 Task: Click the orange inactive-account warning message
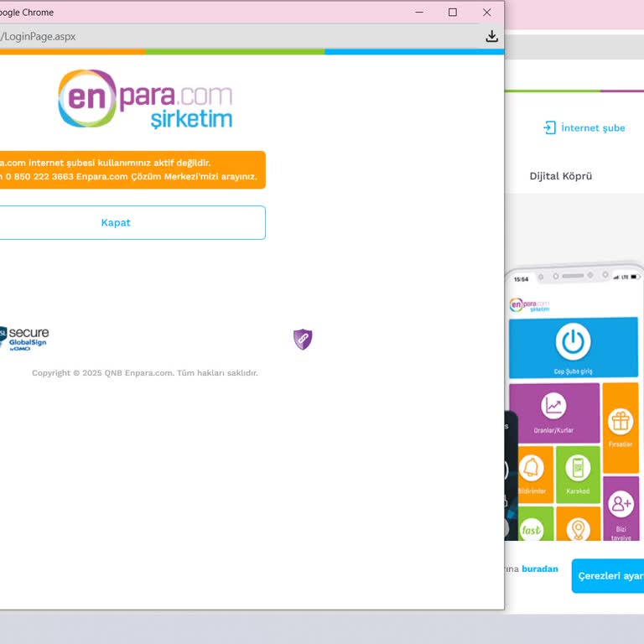pyautogui.click(x=132, y=169)
